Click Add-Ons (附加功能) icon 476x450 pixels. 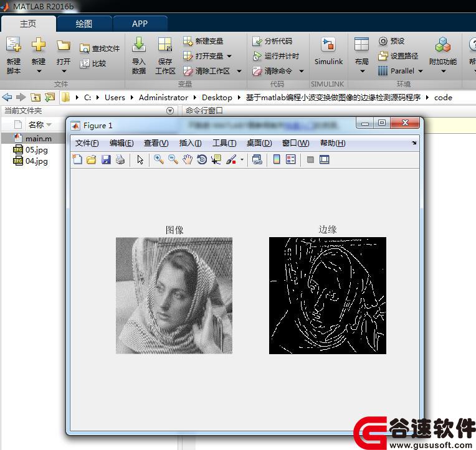pos(443,45)
